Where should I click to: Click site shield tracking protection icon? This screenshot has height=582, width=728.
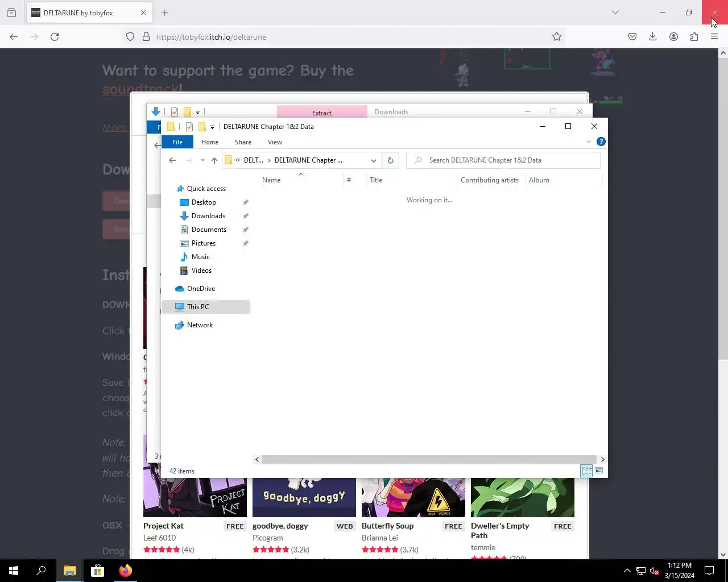coord(130,37)
